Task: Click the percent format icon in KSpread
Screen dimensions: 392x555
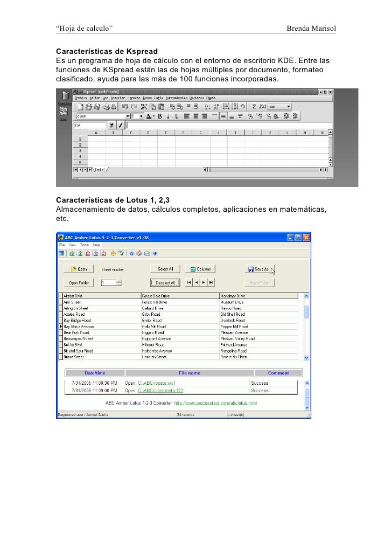Action: (x=250, y=116)
